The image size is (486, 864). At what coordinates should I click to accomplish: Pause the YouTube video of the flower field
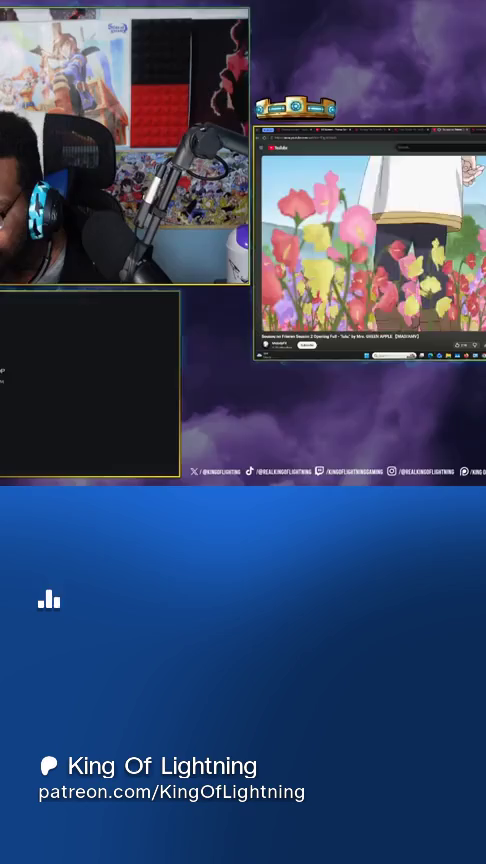click(x=374, y=243)
